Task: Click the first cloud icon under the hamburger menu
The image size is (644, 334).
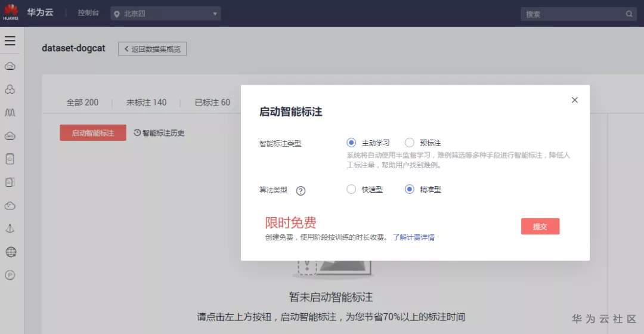Action: [10, 66]
